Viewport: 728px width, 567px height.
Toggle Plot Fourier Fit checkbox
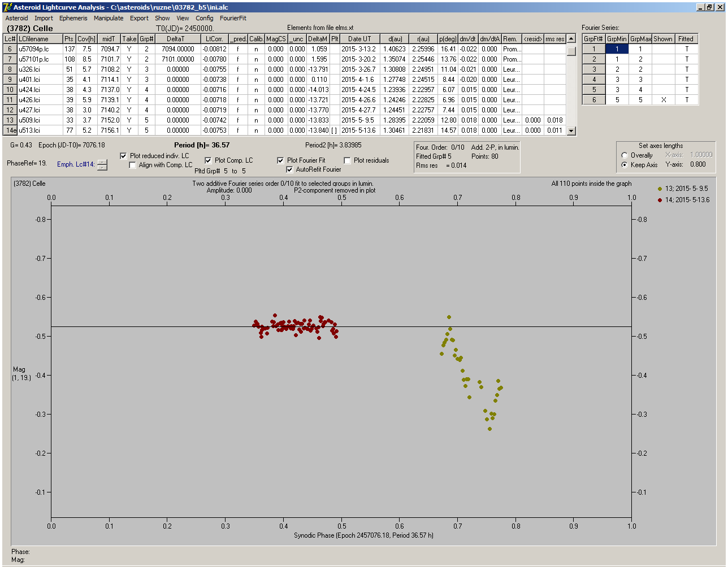point(280,160)
